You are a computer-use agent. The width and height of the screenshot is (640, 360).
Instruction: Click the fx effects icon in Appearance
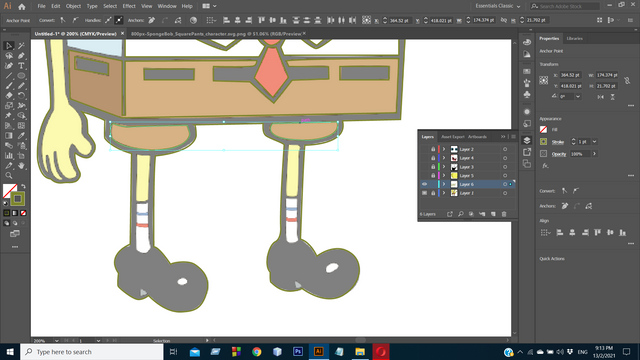pos(545,166)
